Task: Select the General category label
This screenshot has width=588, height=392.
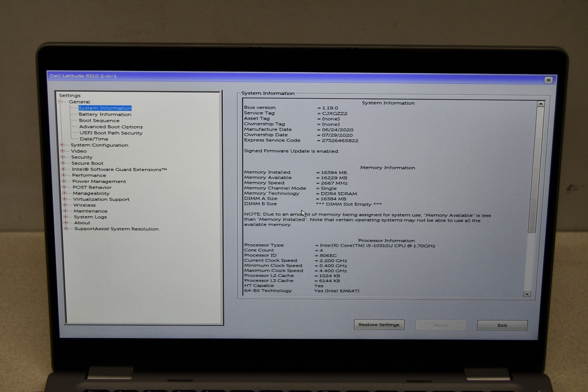Action: pos(79,102)
